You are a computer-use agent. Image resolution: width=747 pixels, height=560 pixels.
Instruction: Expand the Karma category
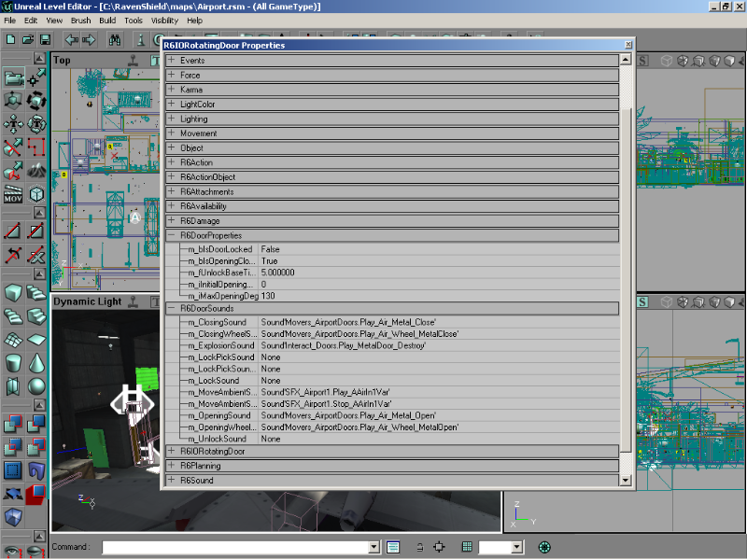(172, 89)
